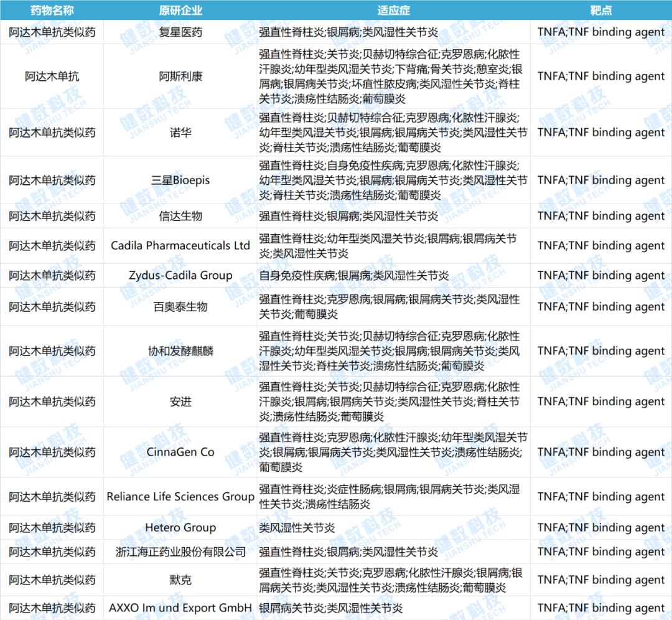Click 银屑病关节炎 indication in AXXO row

pos(291,608)
